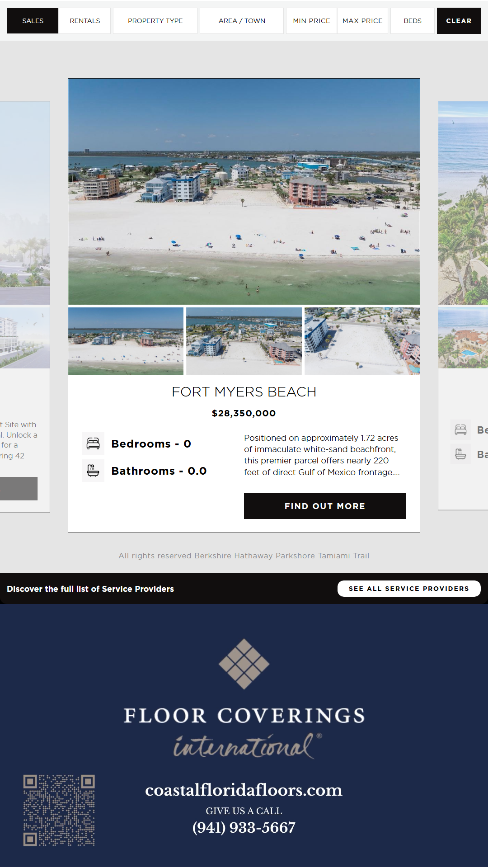Image resolution: width=488 pixels, height=868 pixels.
Task: Click the bathtub icon beside Bathrooms
Action: point(93,471)
